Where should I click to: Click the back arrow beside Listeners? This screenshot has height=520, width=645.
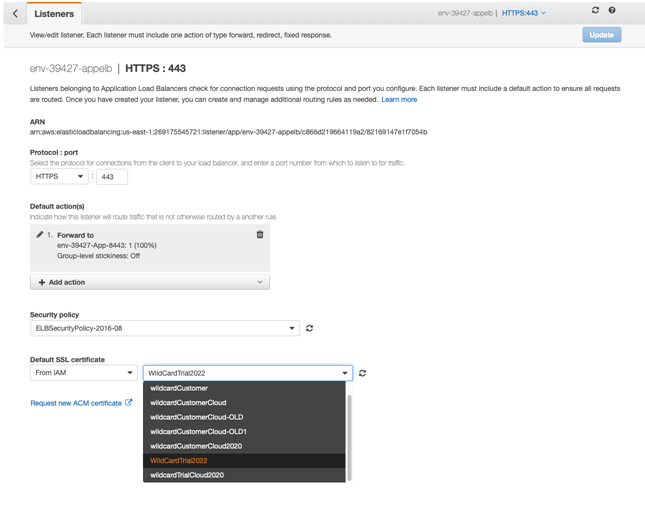[x=15, y=14]
